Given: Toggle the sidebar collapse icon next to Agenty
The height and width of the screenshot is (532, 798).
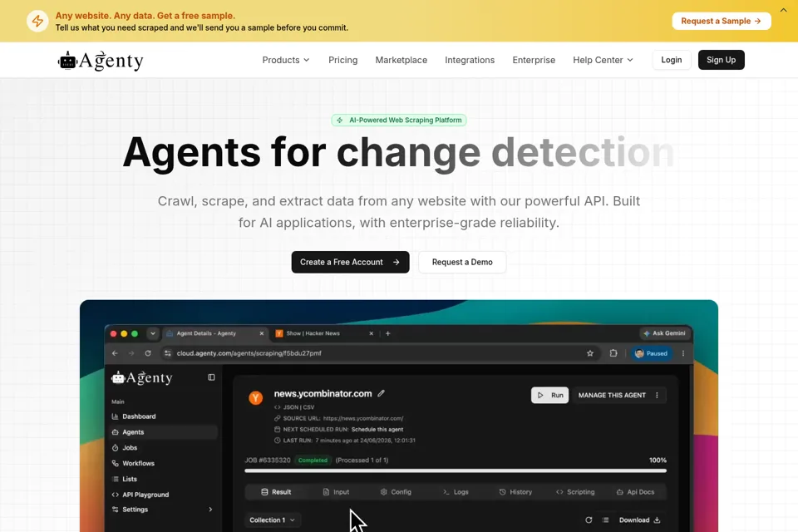Looking at the screenshot, I should pos(211,377).
